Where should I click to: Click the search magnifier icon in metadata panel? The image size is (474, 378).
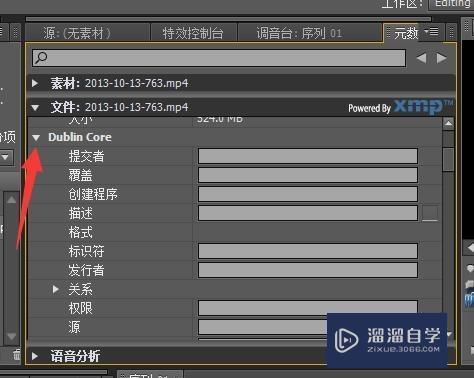41,57
